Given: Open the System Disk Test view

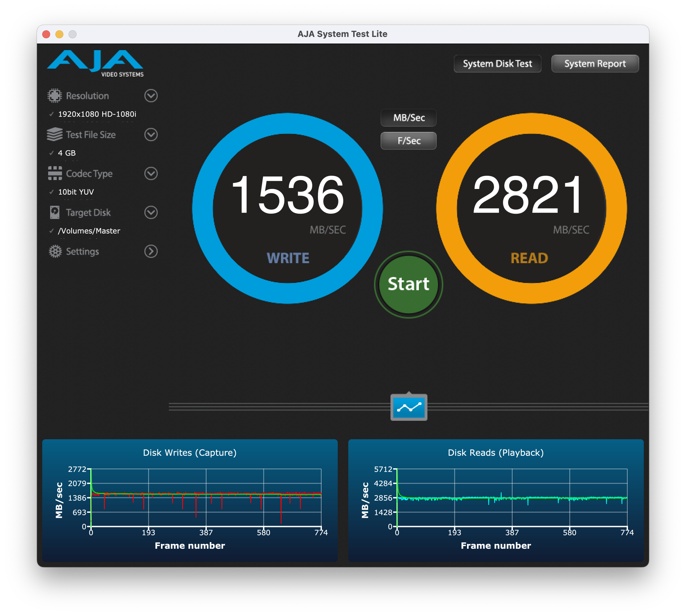Looking at the screenshot, I should point(497,64).
